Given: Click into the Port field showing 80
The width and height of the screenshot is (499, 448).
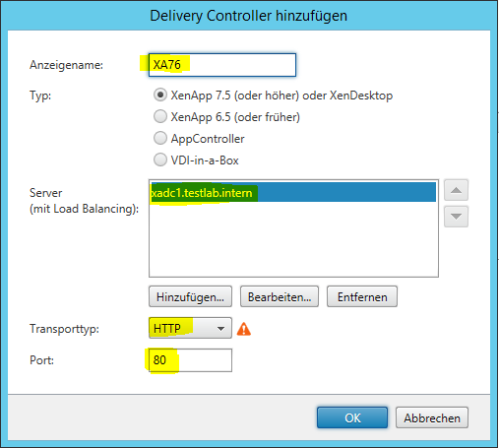Looking at the screenshot, I should (x=190, y=360).
